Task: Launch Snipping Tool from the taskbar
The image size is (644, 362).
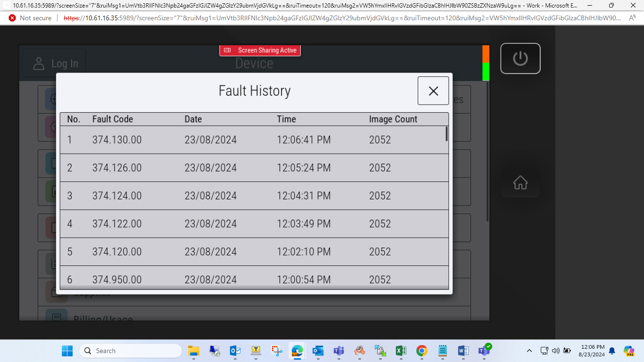Action: coord(277,351)
